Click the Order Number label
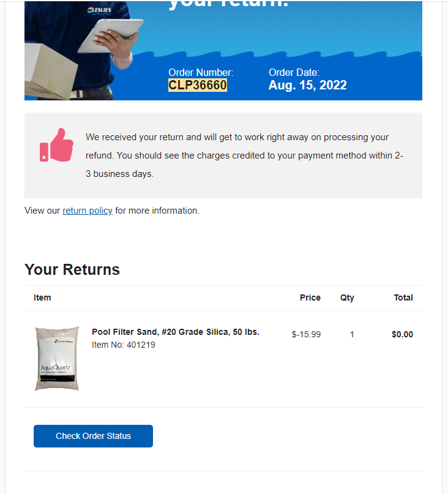Viewport: 448px width, 494px height. (201, 72)
